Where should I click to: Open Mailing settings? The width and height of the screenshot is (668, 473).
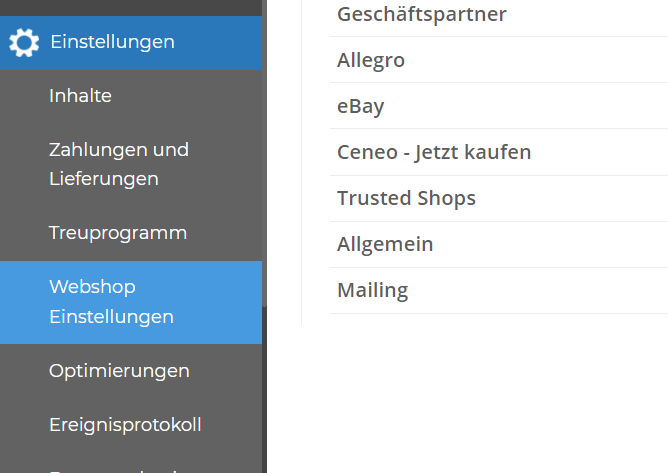click(x=372, y=290)
